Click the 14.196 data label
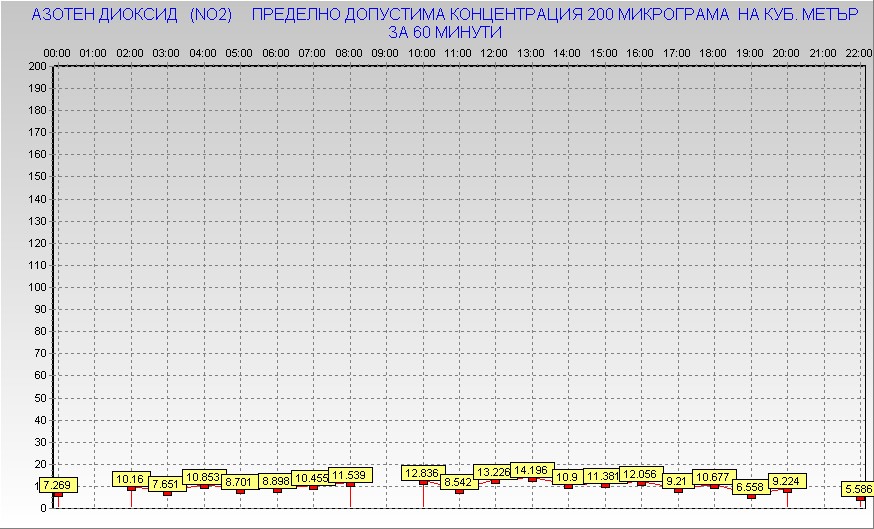 tap(531, 470)
